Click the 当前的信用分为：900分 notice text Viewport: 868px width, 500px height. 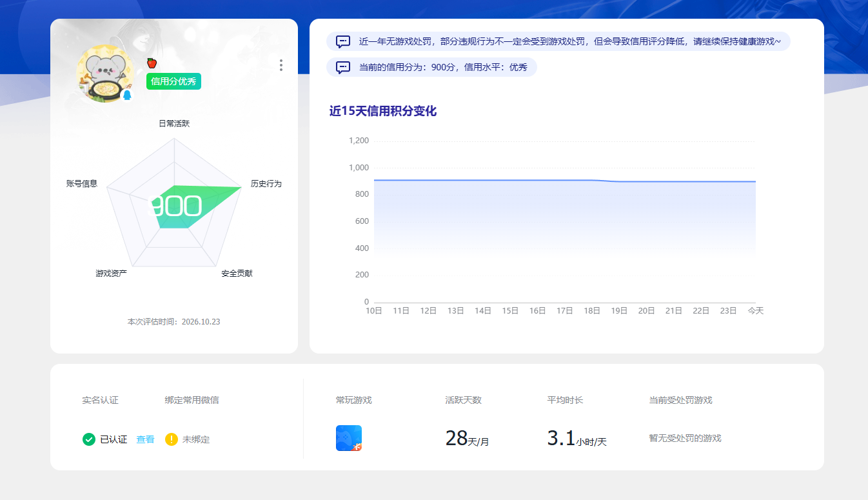point(443,67)
